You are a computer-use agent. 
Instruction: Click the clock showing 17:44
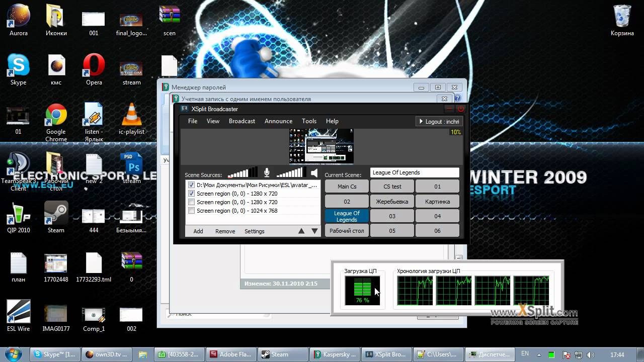(x=617, y=354)
